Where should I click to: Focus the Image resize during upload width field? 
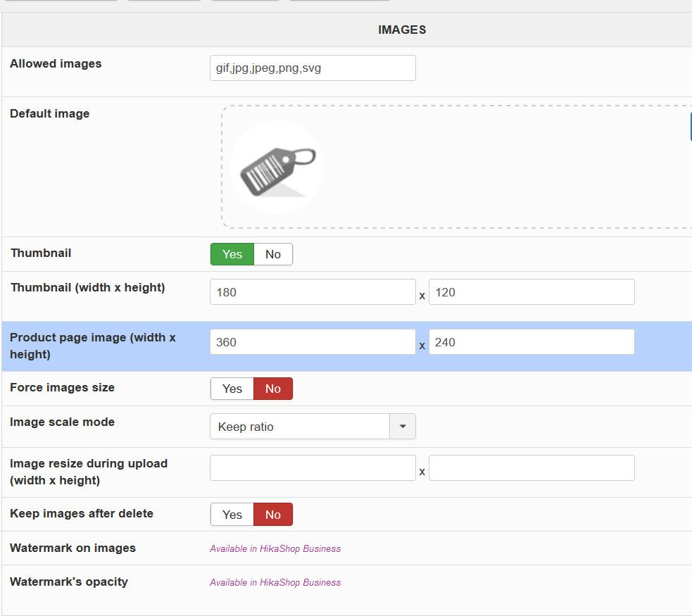tap(313, 468)
